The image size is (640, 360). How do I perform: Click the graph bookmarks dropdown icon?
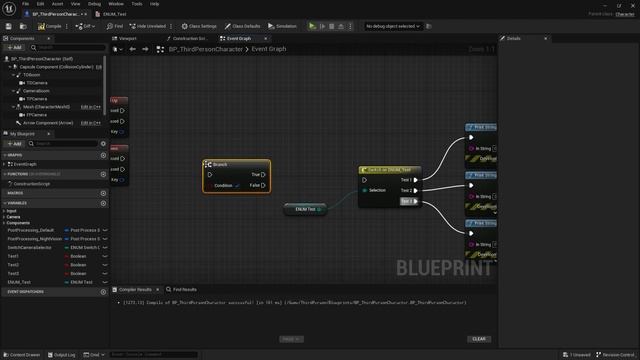117,49
